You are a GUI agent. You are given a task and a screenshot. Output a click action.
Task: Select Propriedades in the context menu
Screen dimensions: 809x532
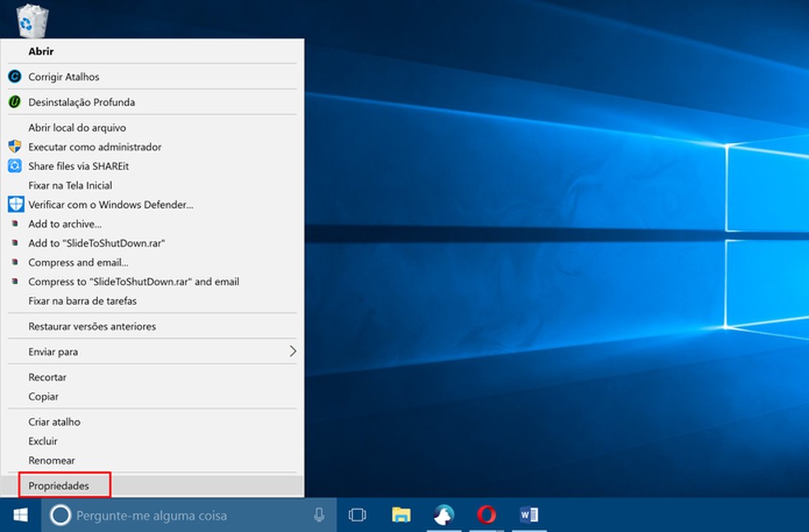click(58, 486)
